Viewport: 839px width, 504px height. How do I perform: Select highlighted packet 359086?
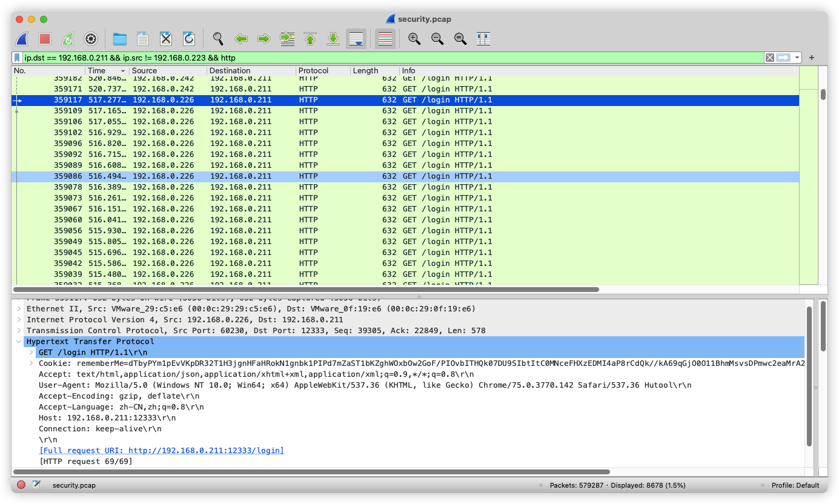point(405,176)
